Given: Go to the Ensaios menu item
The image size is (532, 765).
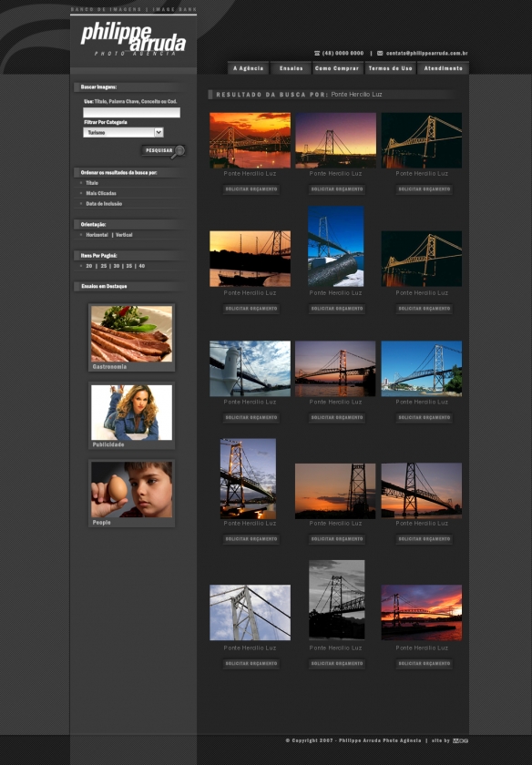Looking at the screenshot, I should pos(291,68).
